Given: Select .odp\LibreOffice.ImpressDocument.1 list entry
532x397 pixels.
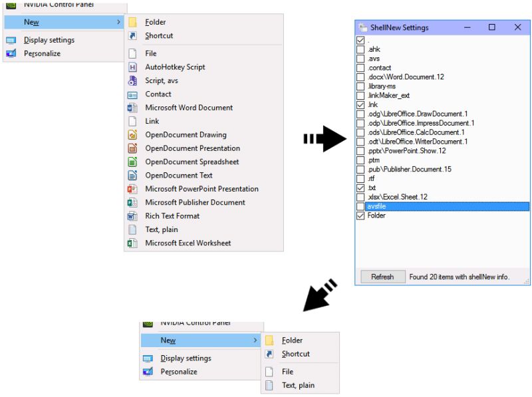Looking at the screenshot, I should pos(421,123).
